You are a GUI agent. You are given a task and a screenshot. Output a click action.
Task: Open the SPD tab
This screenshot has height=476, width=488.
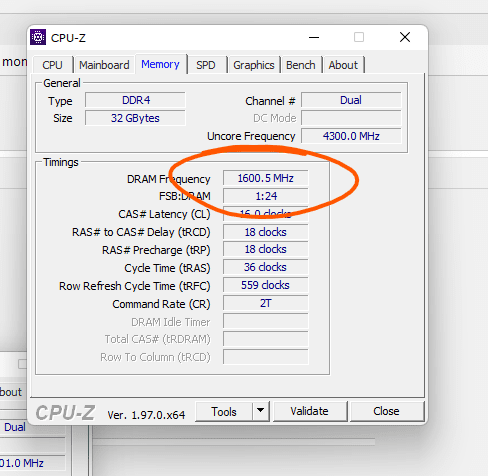click(x=206, y=65)
